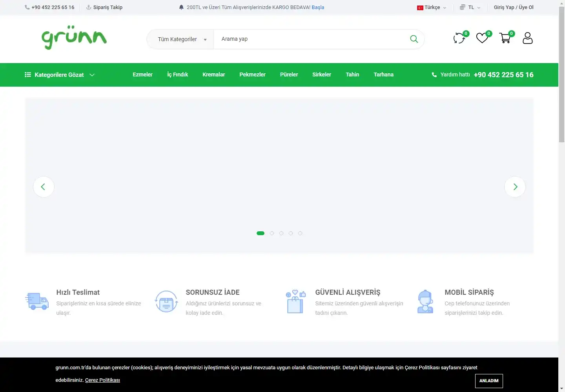Expand Kategorilere Gözat menu
This screenshot has height=392, width=565.
click(x=60, y=74)
